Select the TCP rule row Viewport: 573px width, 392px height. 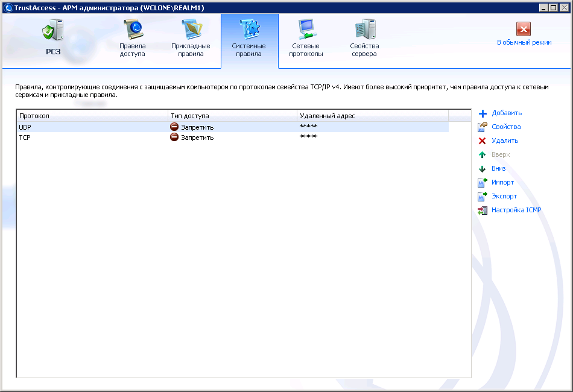(x=90, y=138)
